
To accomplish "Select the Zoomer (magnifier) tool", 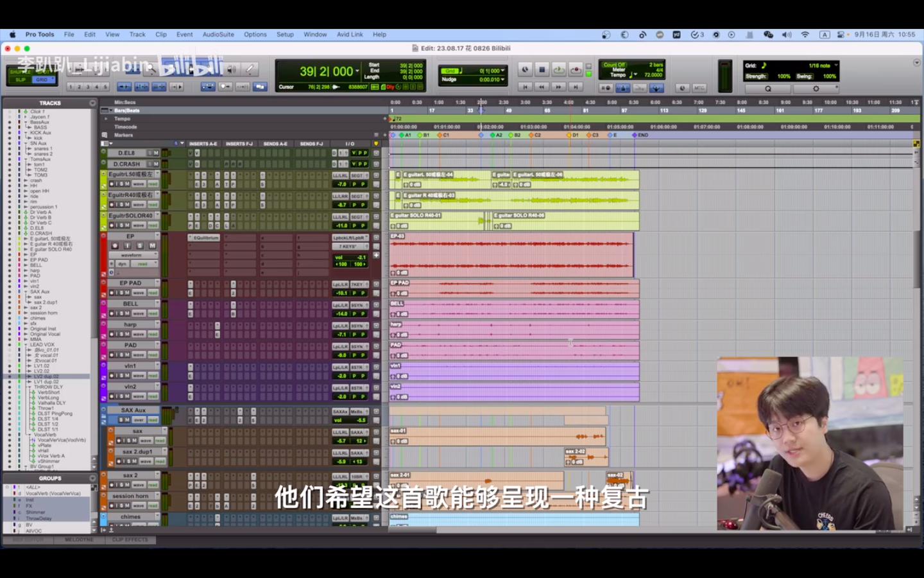I will point(152,69).
